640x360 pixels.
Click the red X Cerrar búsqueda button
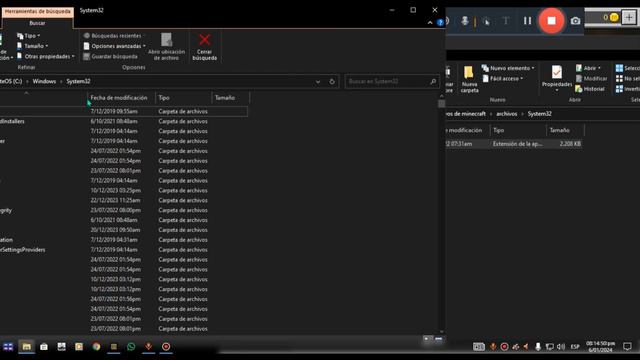(204, 47)
